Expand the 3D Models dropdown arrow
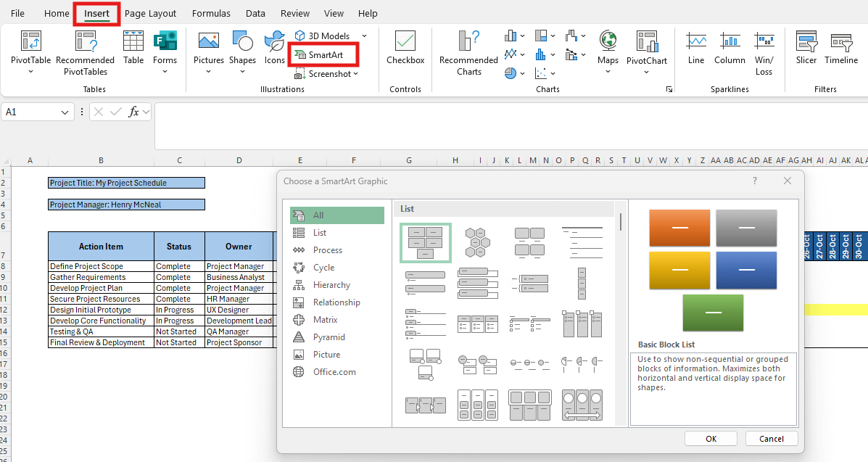 [364, 36]
